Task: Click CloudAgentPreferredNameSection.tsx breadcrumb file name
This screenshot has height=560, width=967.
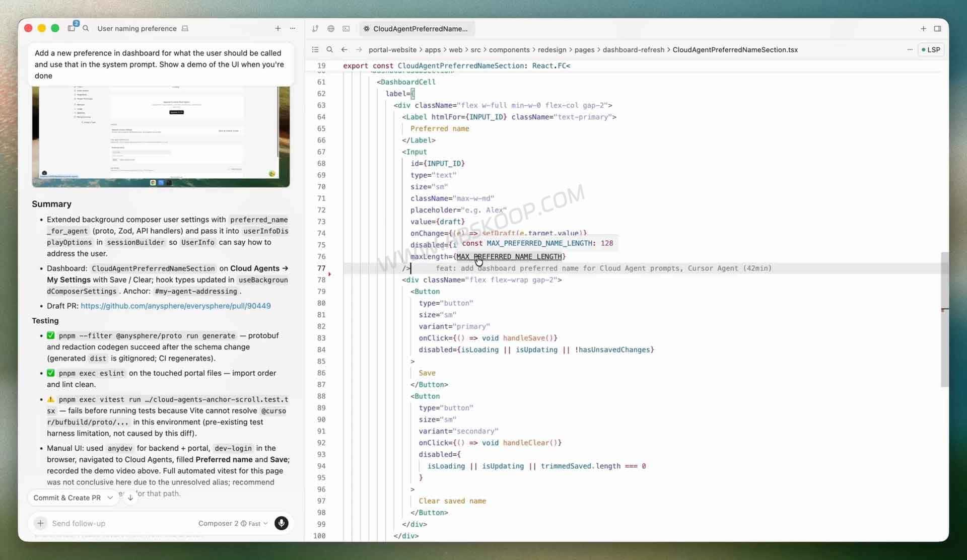Action: [x=735, y=49]
